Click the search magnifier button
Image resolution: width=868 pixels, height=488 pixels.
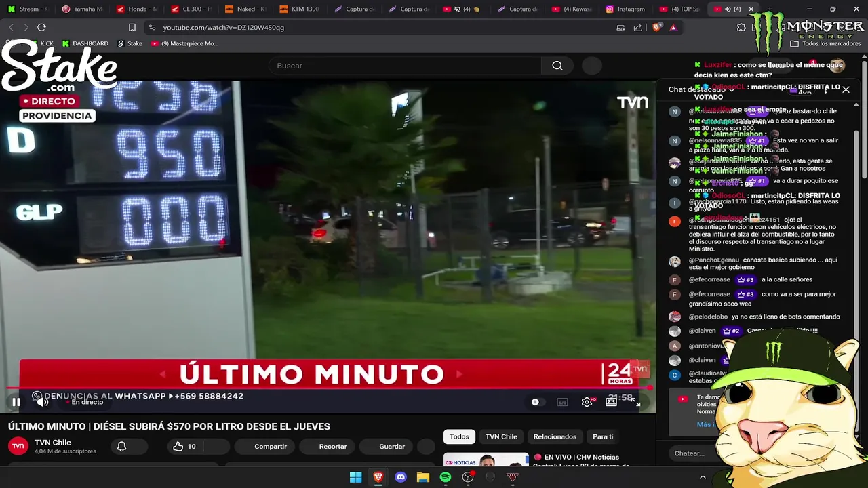[557, 66]
